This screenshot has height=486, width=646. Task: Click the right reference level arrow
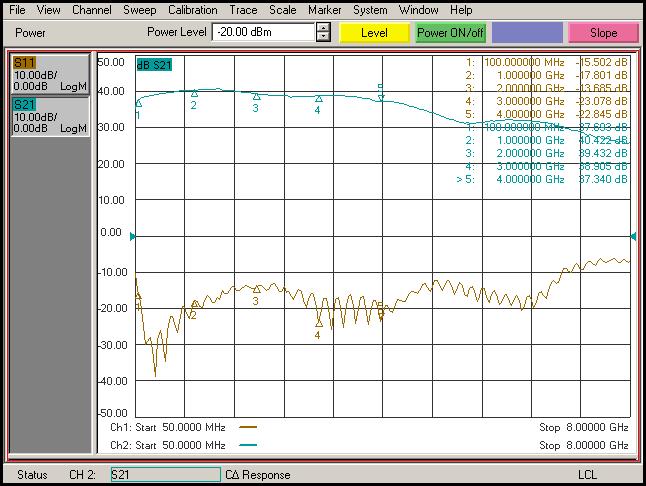point(633,236)
